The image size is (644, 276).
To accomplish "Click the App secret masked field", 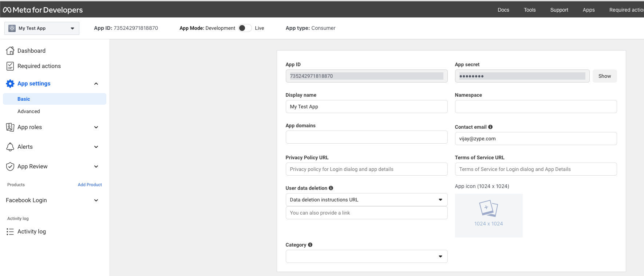I will (x=522, y=76).
